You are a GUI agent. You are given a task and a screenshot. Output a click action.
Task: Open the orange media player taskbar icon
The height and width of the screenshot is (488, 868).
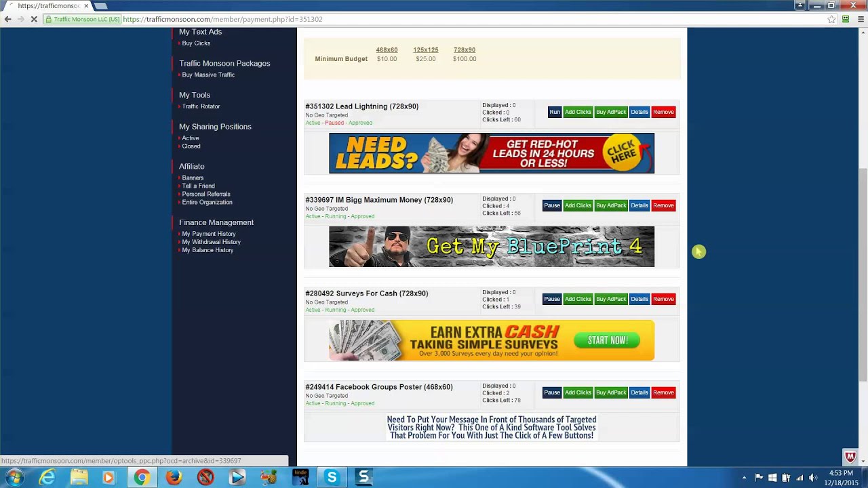coord(108,478)
